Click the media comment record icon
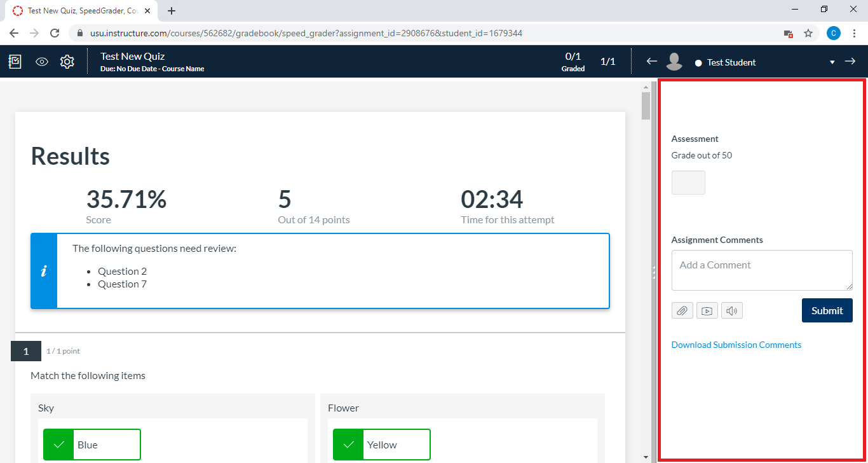The height and width of the screenshot is (463, 868). [707, 310]
